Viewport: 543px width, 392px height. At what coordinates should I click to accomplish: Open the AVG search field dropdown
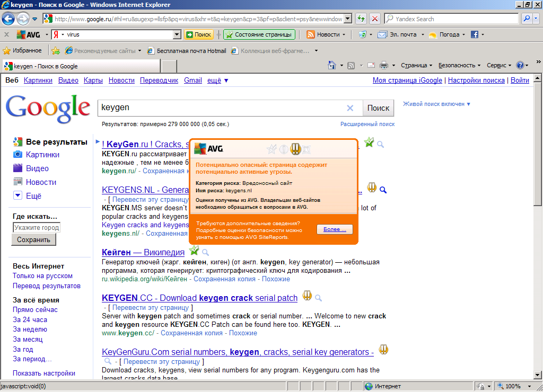point(177,34)
